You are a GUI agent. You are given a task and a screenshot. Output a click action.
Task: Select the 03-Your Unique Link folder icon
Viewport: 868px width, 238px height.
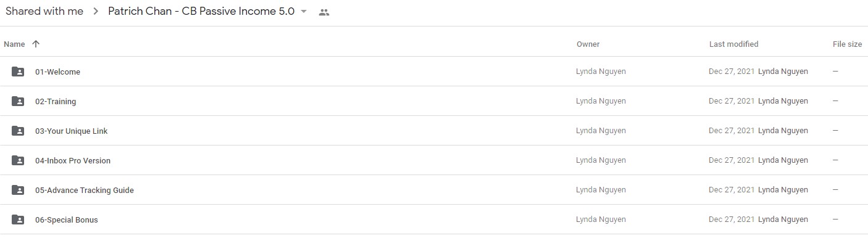18,131
